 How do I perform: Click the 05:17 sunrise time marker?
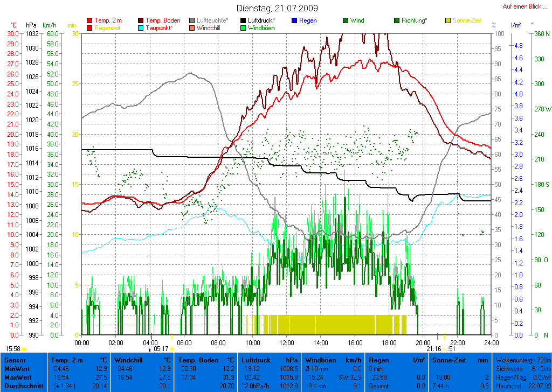click(161, 348)
